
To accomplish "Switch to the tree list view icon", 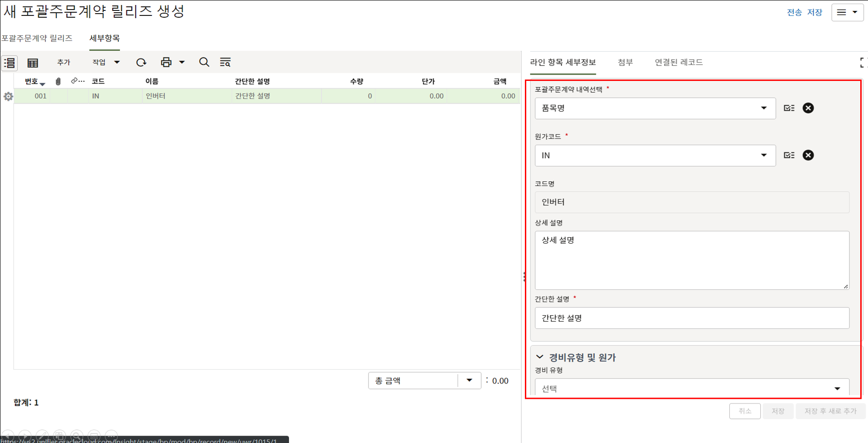I will point(10,63).
